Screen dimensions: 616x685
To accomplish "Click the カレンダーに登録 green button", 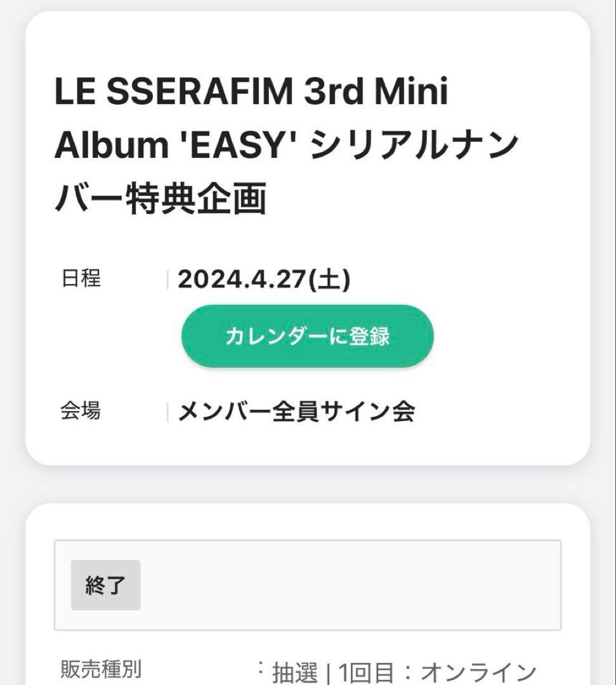I will tap(307, 337).
